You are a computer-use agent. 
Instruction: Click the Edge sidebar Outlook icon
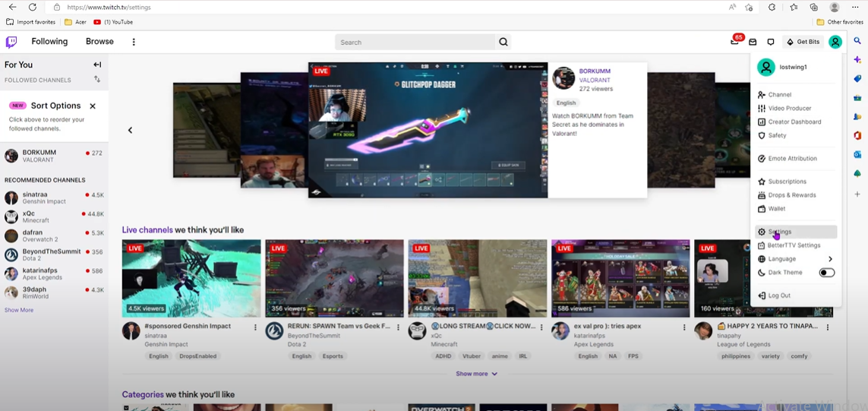click(x=857, y=154)
